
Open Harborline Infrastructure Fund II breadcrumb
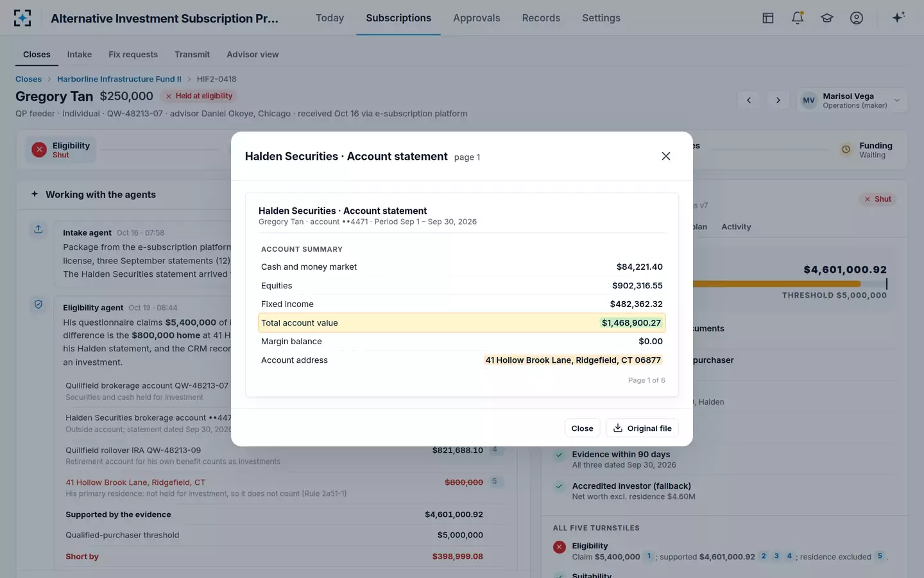click(x=119, y=79)
